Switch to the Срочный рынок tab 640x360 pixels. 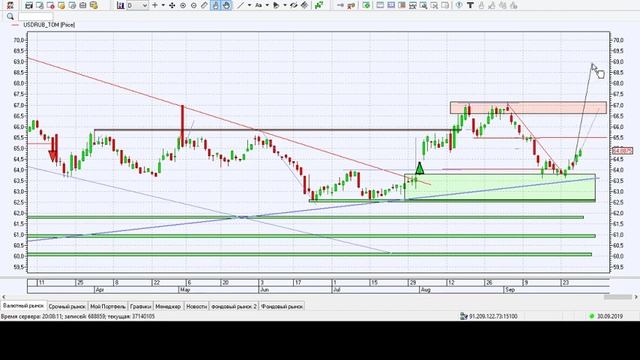pos(67,306)
